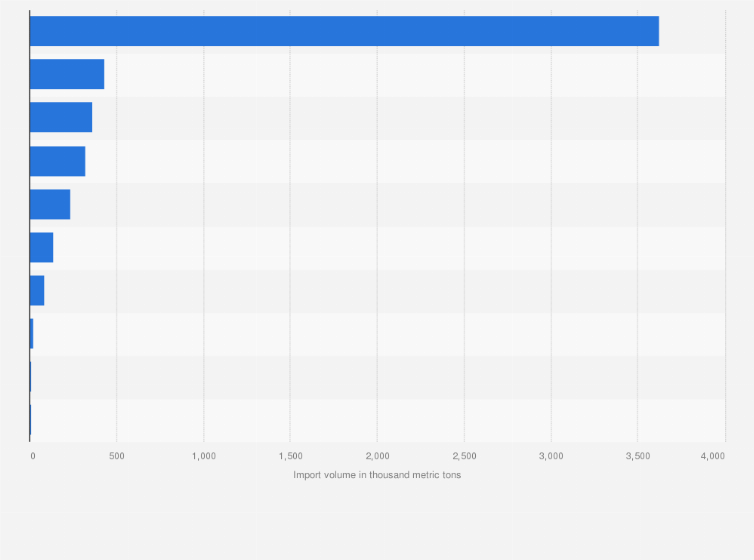This screenshot has height=560, width=754.
Task: Select the fourth bar from the top
Action: 57,161
